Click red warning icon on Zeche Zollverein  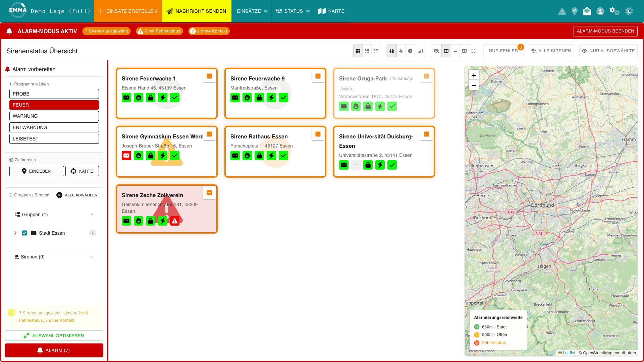coord(175,221)
